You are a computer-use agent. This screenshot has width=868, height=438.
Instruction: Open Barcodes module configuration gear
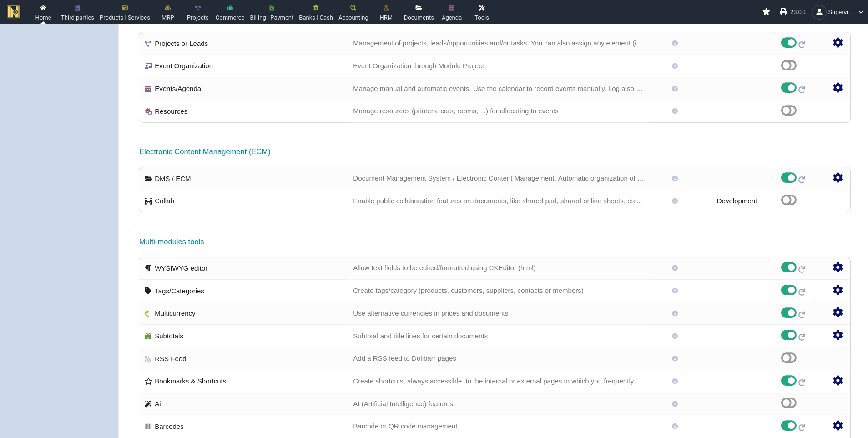(838, 426)
